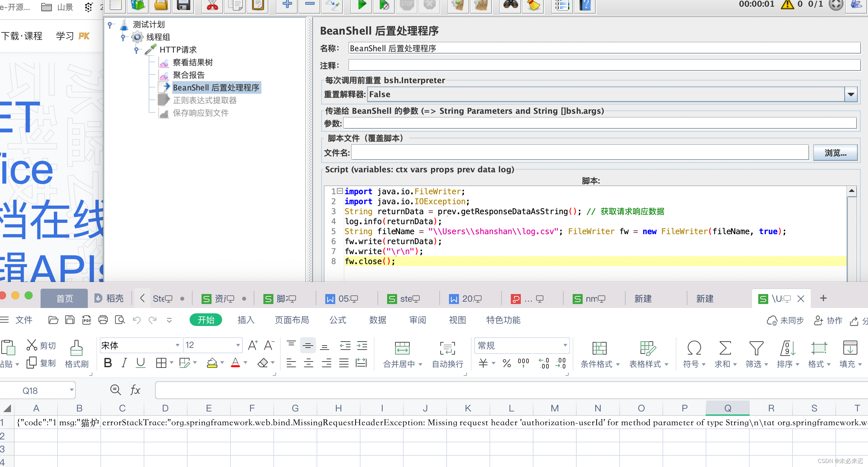Screen dimensions: 868x467
Task: Click WPS 未同步 sync status button
Action: tap(785, 320)
